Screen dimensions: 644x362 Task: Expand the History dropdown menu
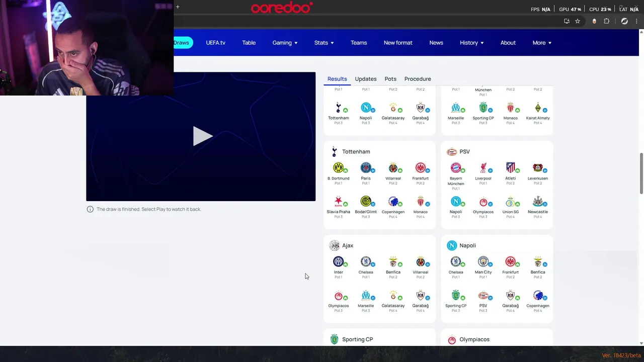click(x=471, y=43)
